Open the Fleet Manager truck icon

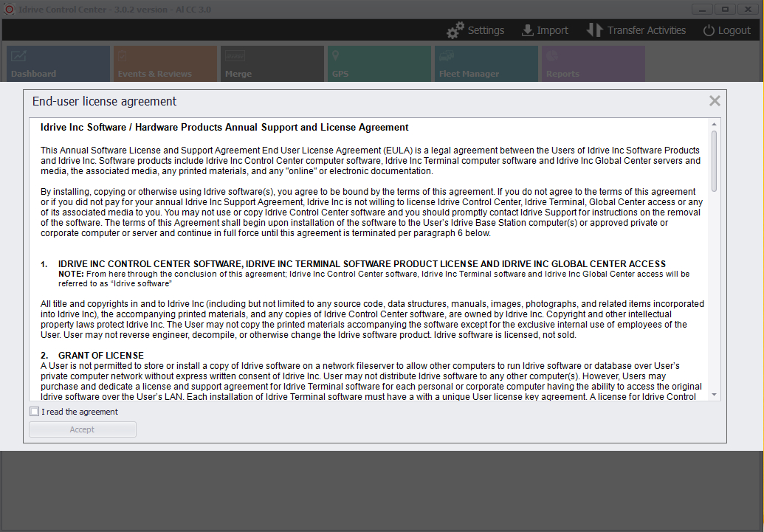445,55
